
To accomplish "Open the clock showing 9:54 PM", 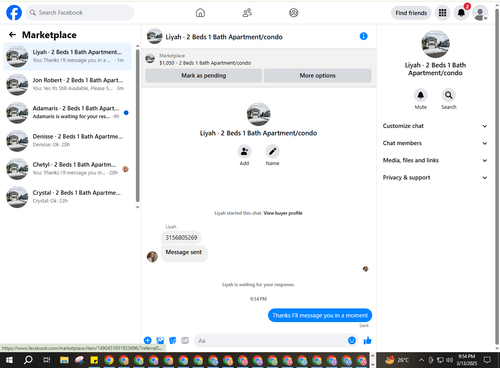I will pos(466,360).
